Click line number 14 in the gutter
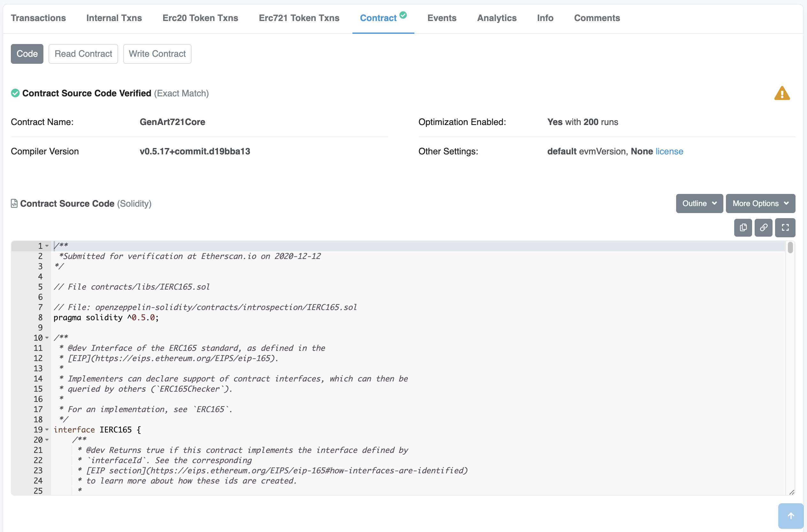This screenshot has width=807, height=532. (x=38, y=379)
